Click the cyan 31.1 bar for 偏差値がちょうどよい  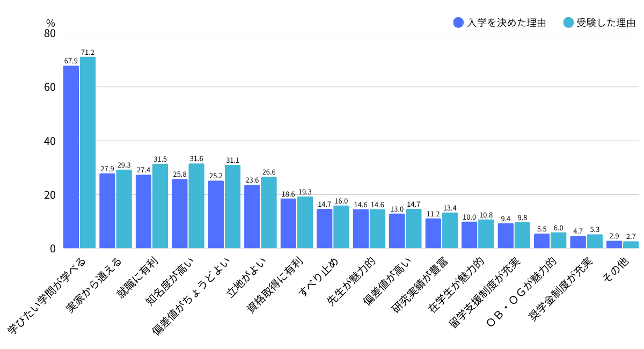coord(232,207)
